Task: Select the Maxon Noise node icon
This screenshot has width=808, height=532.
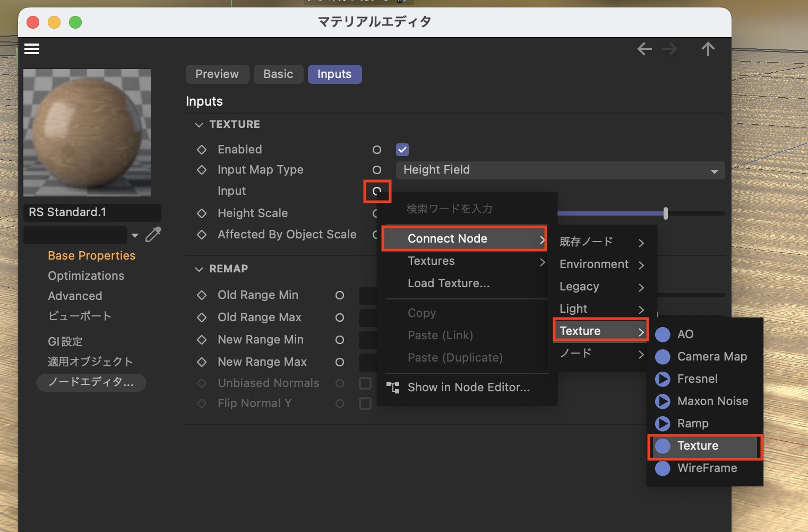Action: 663,401
